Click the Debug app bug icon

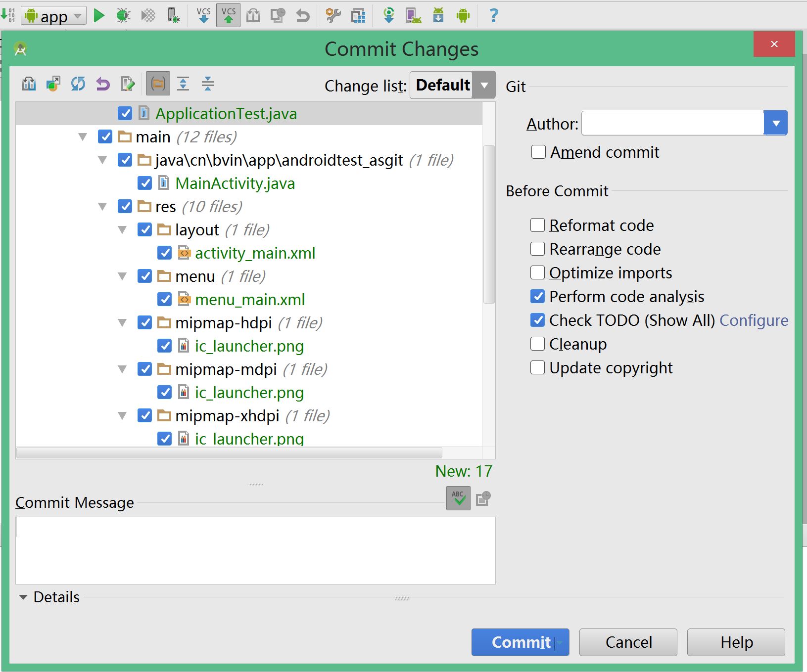pos(123,16)
